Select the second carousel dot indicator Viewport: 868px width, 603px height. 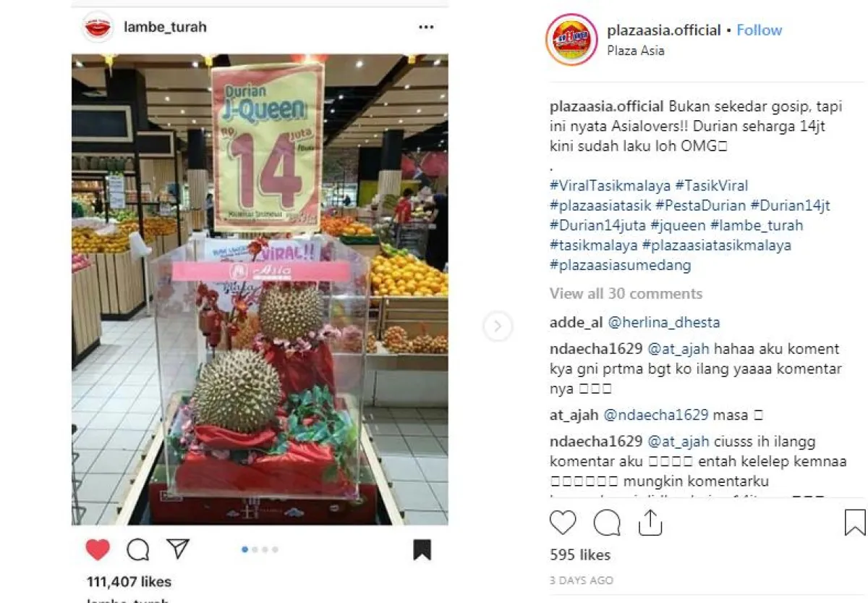255,549
